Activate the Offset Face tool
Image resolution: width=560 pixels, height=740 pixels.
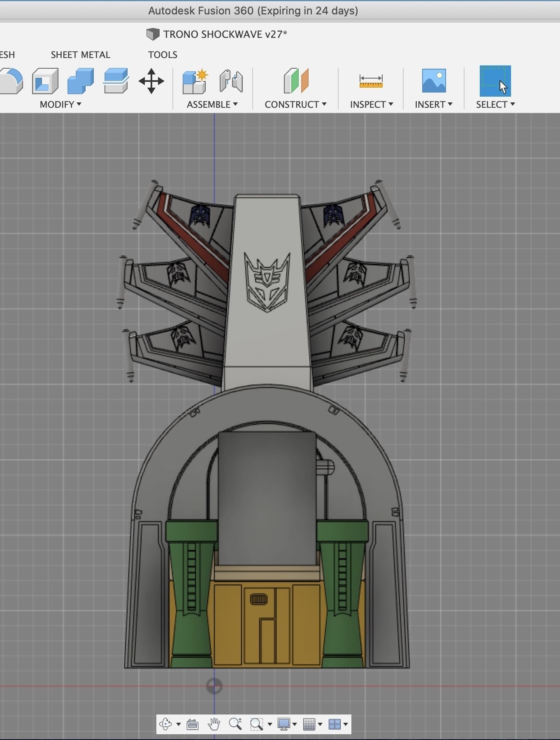point(116,81)
